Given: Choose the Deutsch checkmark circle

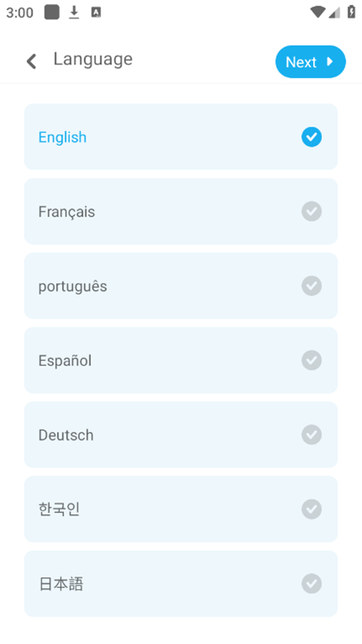Looking at the screenshot, I should [311, 435].
